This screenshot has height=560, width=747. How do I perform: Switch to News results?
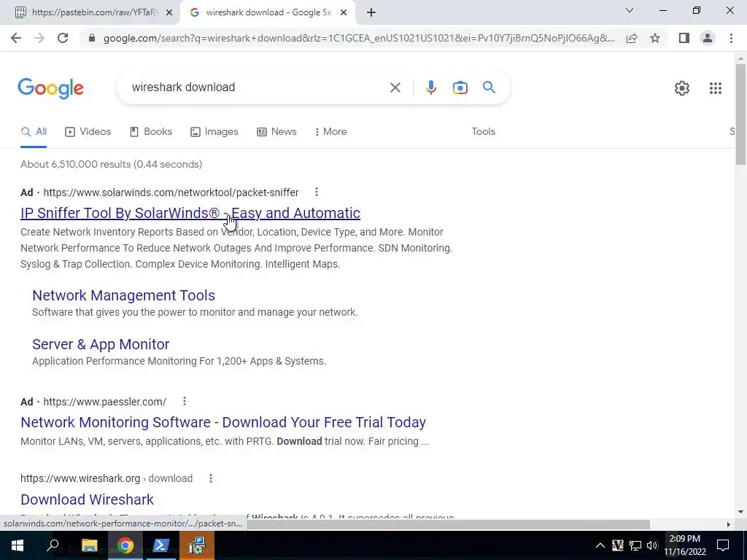pos(276,132)
